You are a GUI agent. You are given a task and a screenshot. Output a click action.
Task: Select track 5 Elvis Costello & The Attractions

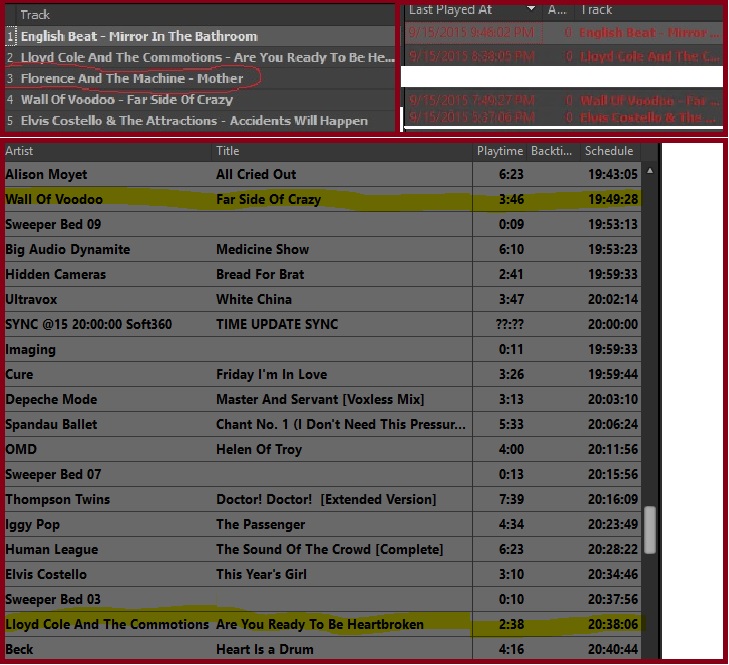200,120
